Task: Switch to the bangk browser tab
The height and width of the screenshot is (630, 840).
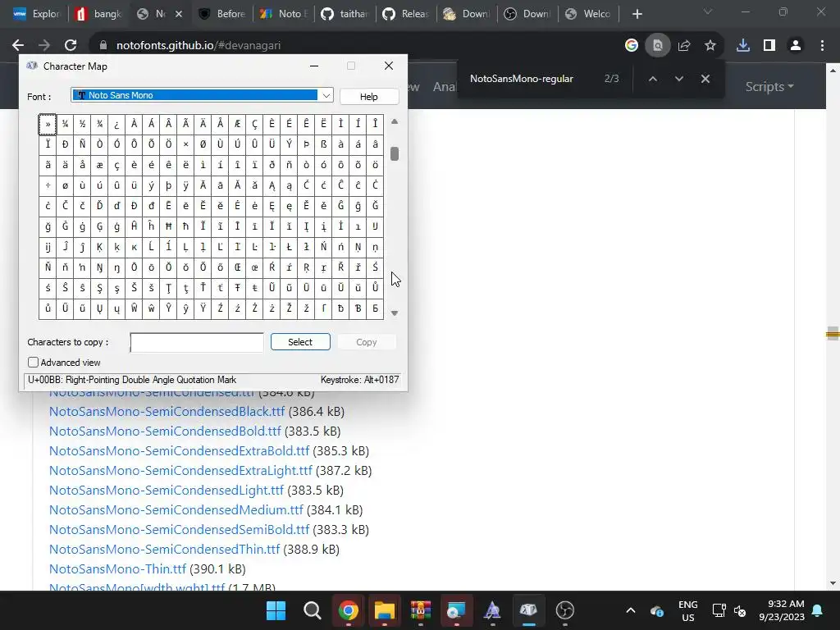Action: click(x=99, y=14)
